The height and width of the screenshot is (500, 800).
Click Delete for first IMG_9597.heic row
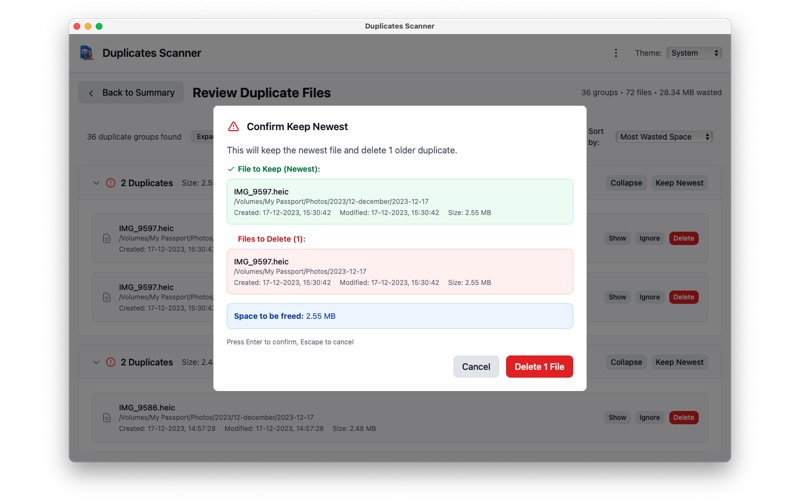click(x=684, y=238)
